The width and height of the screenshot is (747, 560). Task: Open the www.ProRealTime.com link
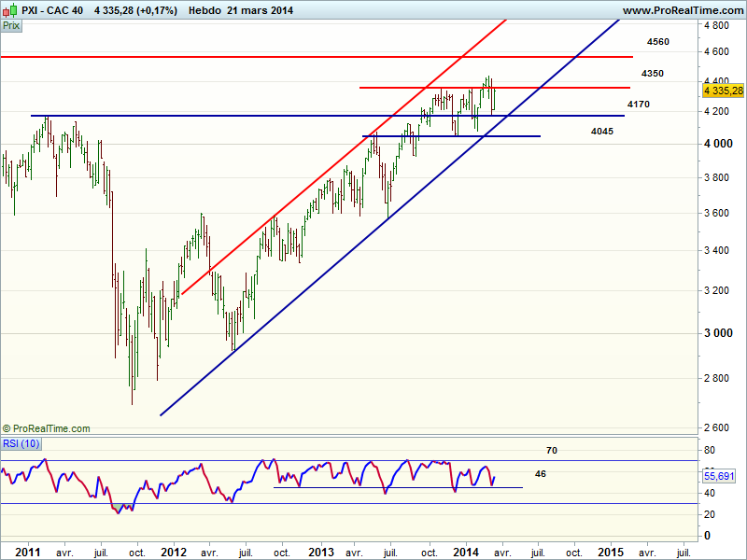[682, 10]
